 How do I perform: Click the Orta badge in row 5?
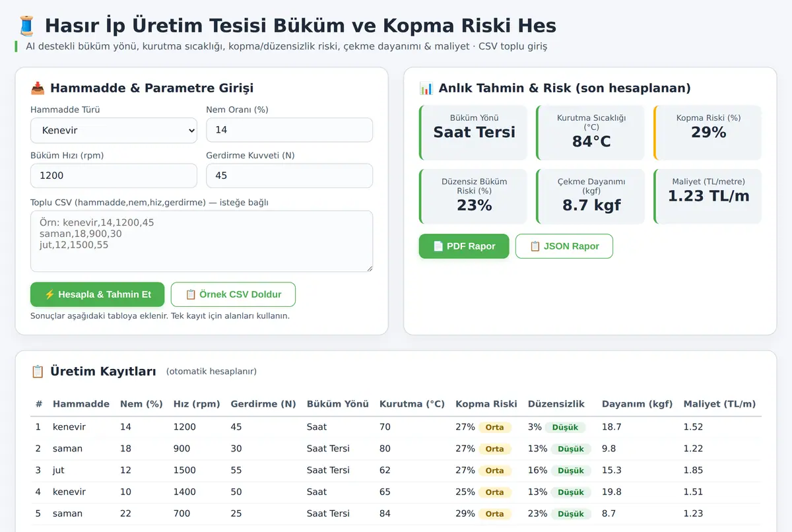(494, 514)
